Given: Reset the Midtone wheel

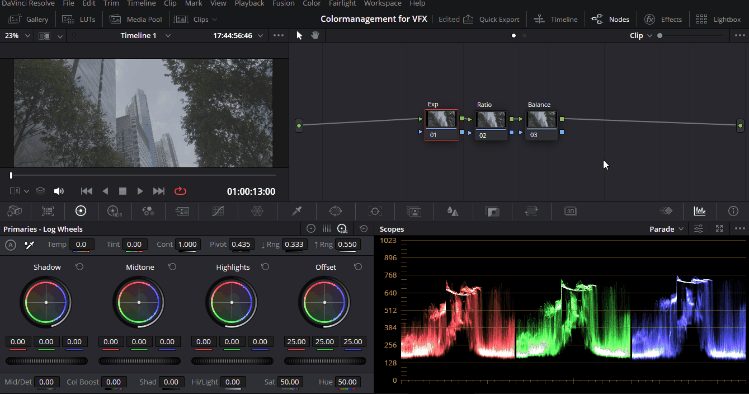Looking at the screenshot, I should click(x=172, y=267).
